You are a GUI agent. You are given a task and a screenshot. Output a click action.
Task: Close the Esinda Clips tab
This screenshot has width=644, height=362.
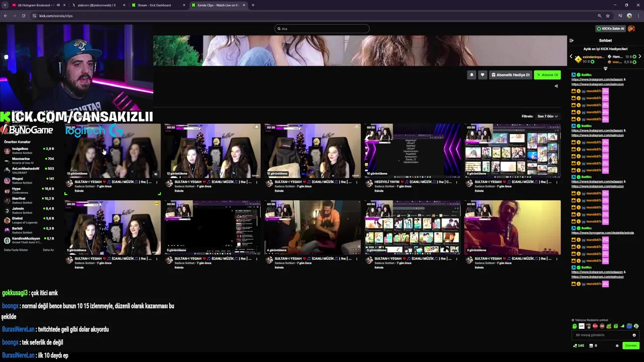coord(244,5)
